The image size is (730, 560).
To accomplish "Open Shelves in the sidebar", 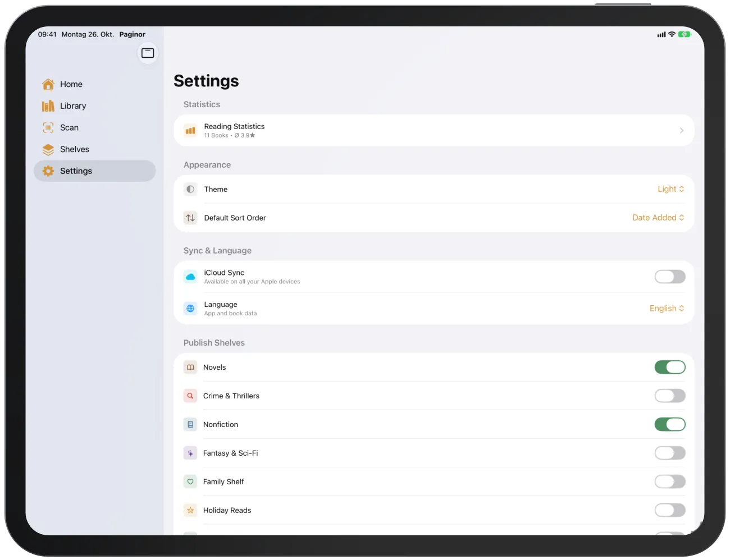I will click(x=95, y=149).
